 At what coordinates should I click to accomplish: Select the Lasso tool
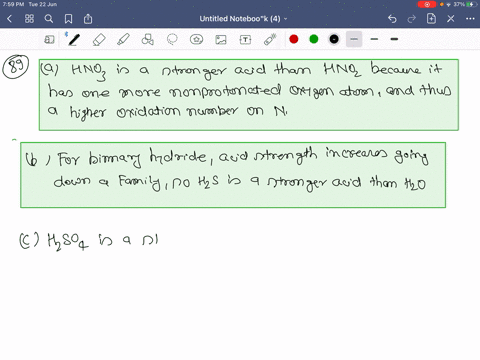click(x=172, y=40)
